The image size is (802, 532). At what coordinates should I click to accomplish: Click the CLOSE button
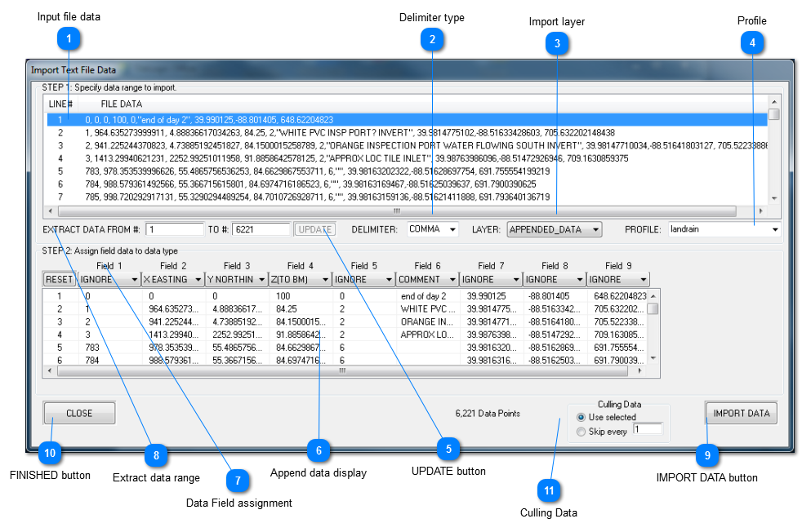pos(78,413)
